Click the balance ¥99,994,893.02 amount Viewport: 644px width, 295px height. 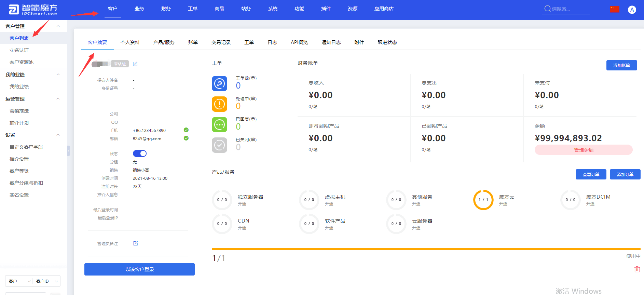tap(568, 138)
